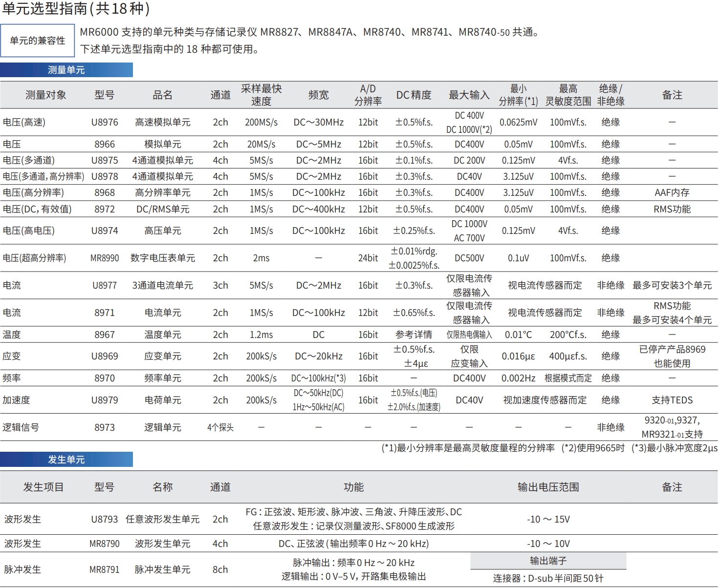Click the 单元选型指南(共18种) title

(76, 9)
